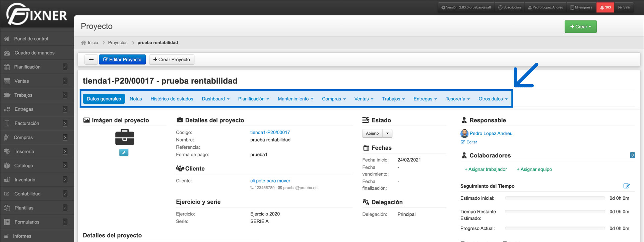
Task: Click the version gear item in top bar
Action: tap(466, 7)
